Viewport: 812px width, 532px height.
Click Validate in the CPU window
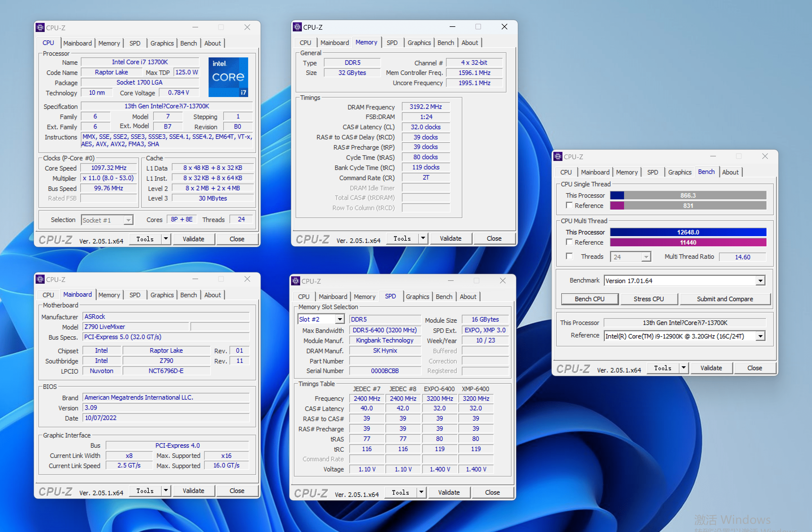click(193, 239)
